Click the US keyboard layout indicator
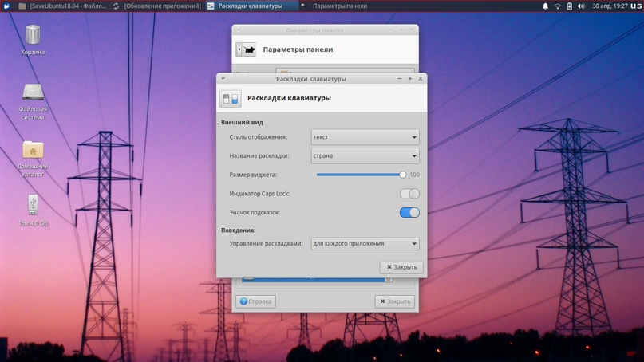Screen dimensions: 644x362 636,6
